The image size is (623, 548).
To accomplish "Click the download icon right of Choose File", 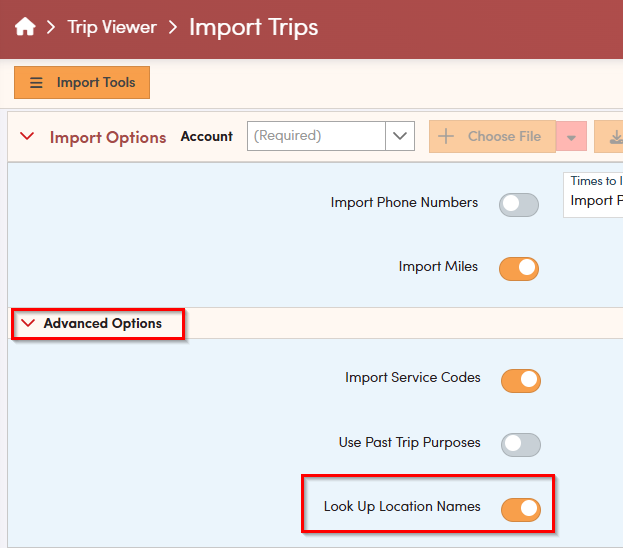I will pyautogui.click(x=609, y=137).
